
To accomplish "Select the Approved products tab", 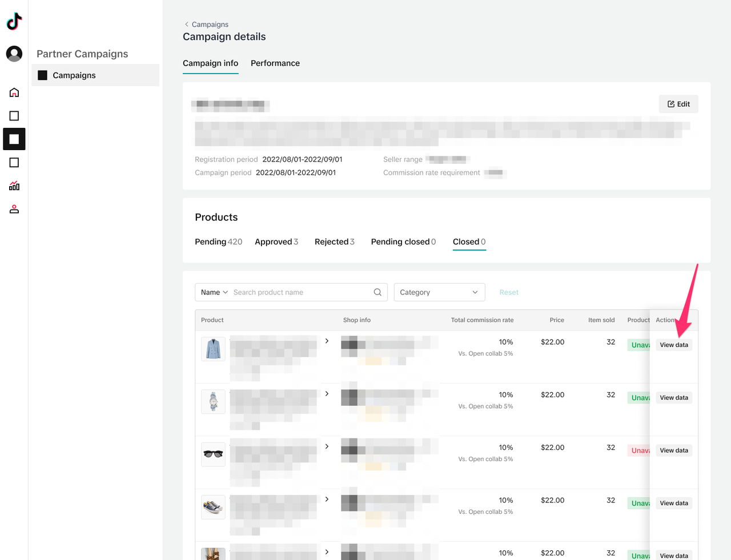I will 276,242.
